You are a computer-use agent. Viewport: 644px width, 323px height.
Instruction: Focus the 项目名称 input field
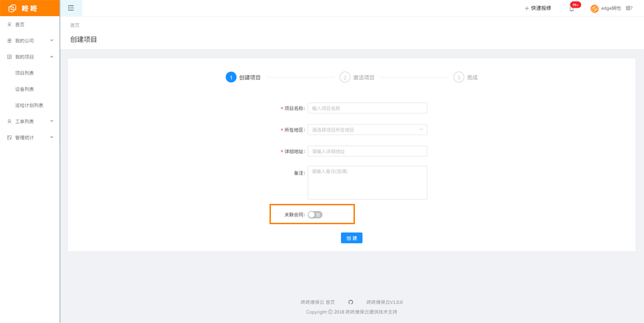click(x=367, y=109)
